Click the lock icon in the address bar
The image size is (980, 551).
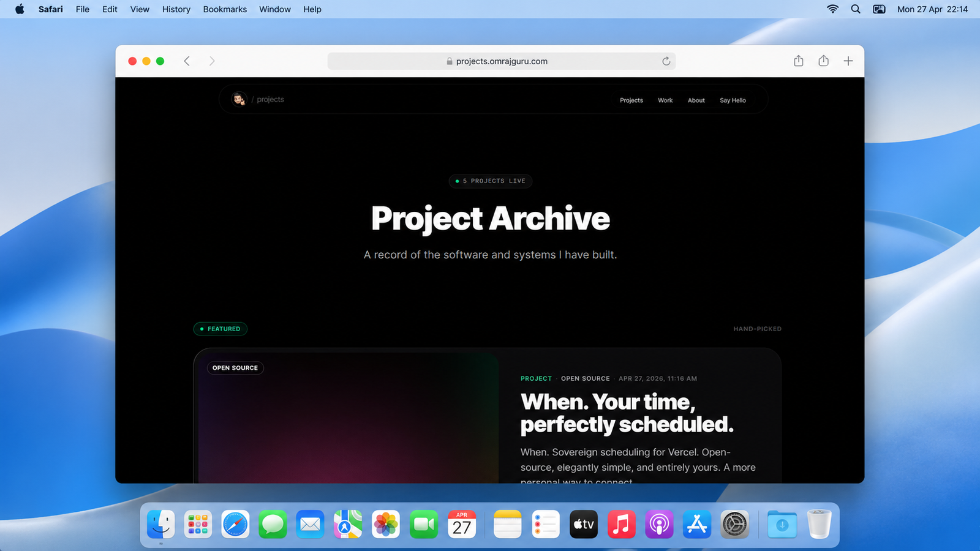click(450, 61)
